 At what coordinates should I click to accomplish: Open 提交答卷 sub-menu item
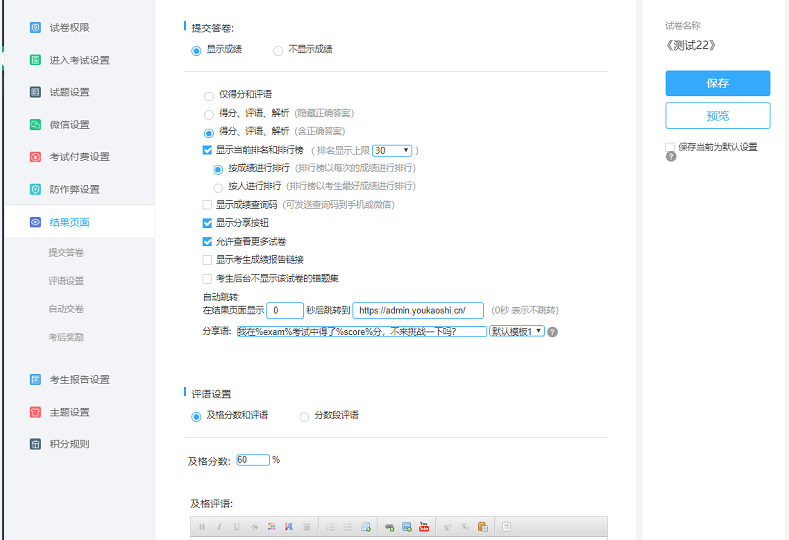click(66, 253)
